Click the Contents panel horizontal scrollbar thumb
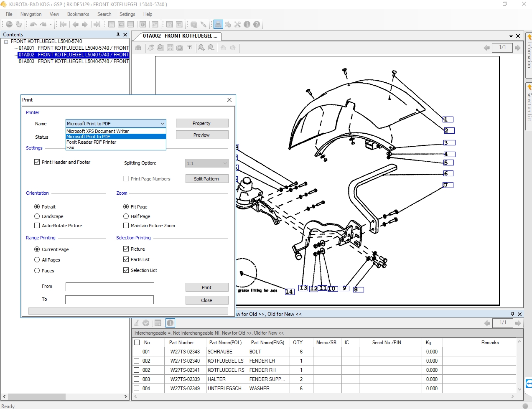Screen dimensions: 532x409 (37, 396)
